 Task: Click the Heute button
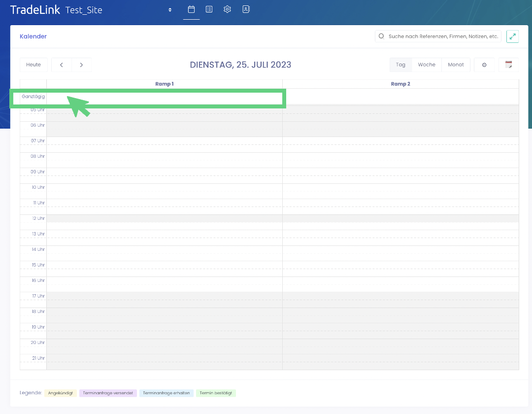[33, 65]
